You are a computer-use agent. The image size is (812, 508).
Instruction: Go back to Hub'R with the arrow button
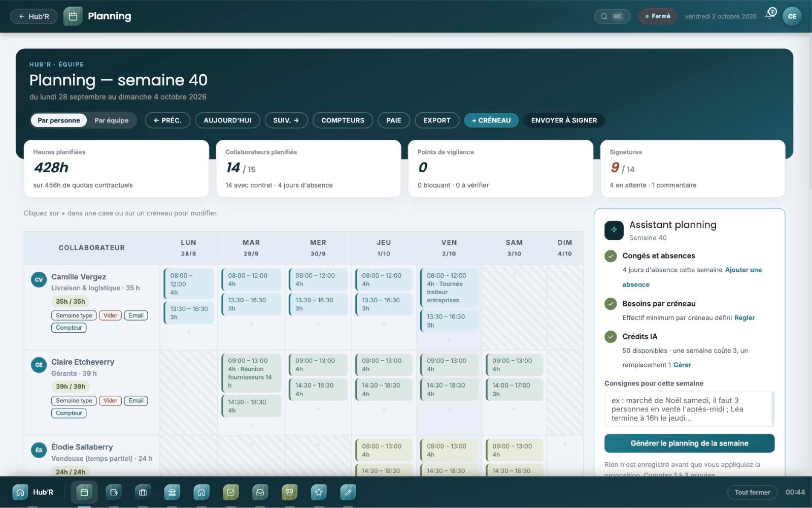[34, 16]
